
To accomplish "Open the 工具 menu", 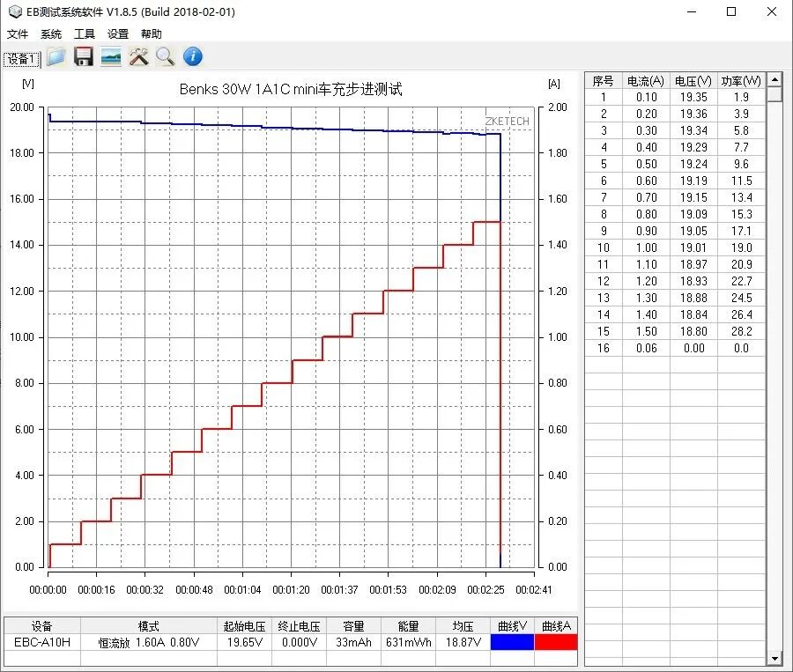I will click(x=84, y=33).
